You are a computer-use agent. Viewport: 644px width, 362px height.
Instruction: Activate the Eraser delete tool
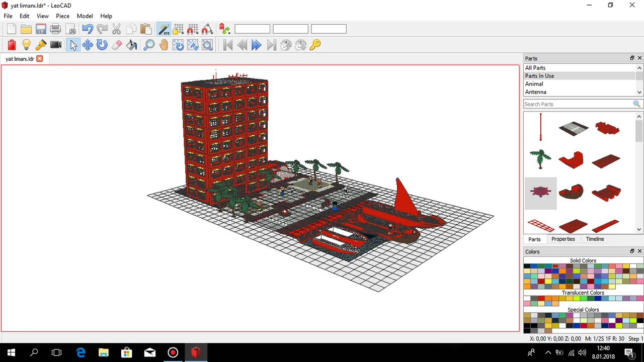(x=117, y=45)
